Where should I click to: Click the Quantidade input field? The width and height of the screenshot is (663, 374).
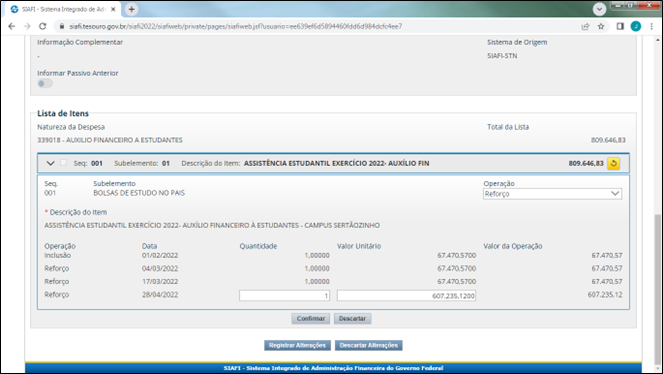(x=285, y=295)
